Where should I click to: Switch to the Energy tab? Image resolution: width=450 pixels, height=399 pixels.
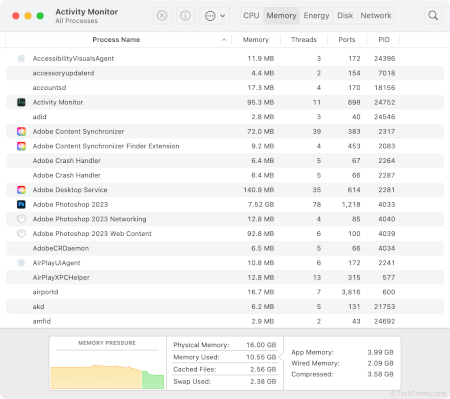click(316, 16)
